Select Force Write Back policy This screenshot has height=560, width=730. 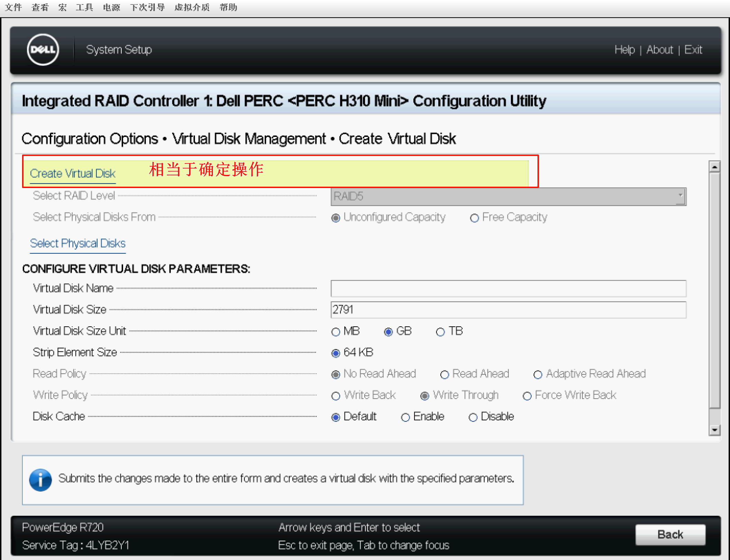pyautogui.click(x=527, y=396)
